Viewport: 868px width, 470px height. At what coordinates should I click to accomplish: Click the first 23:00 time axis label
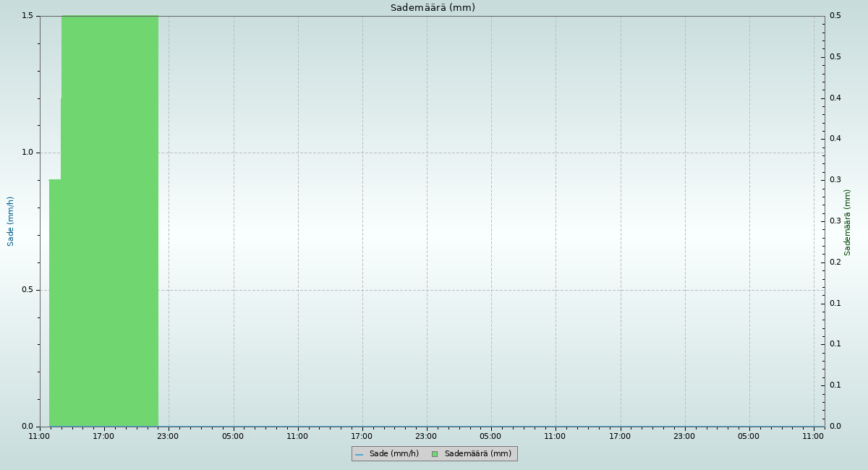coord(168,436)
